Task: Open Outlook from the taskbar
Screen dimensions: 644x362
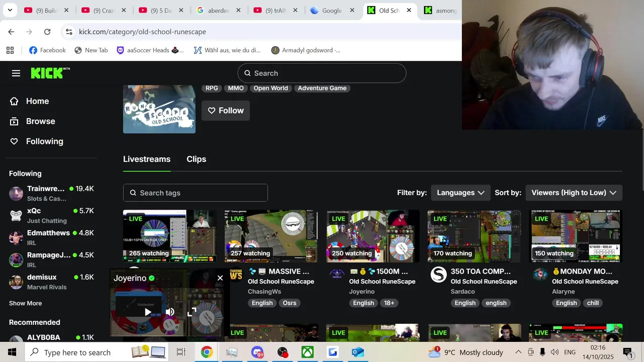Action: [x=358, y=352]
